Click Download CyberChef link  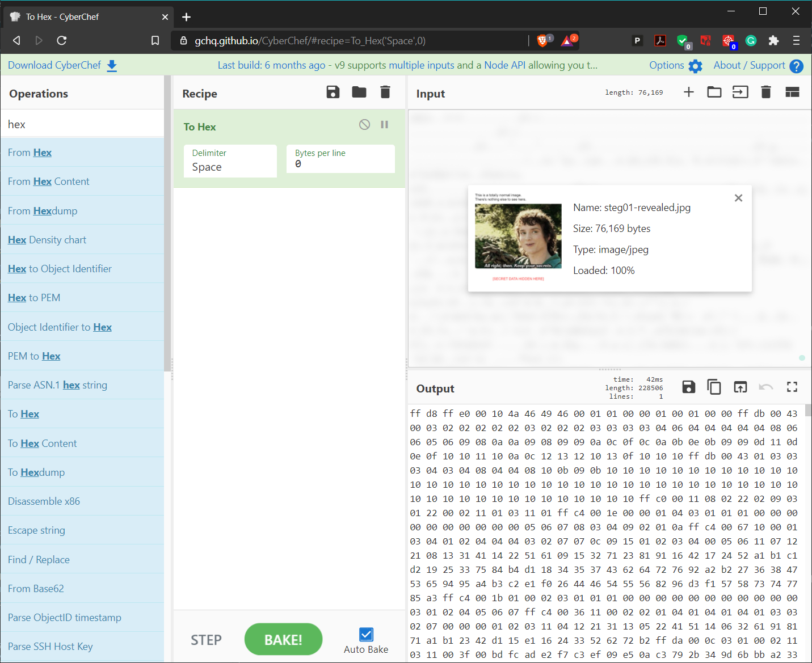point(62,65)
